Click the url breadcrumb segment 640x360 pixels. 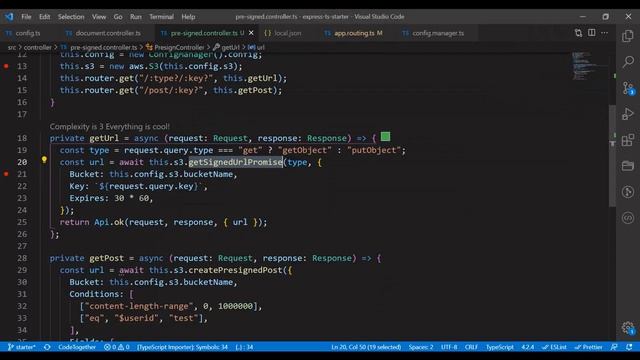tap(260, 47)
